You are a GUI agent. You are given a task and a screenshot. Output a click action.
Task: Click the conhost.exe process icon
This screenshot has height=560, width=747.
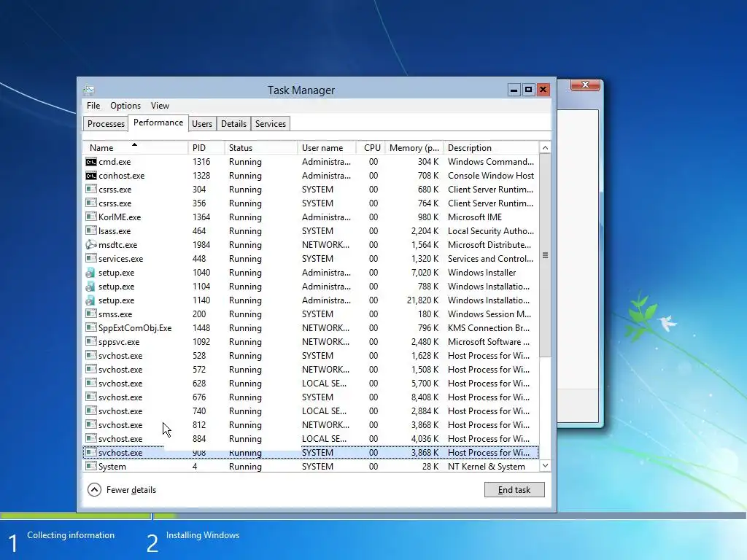pos(90,176)
